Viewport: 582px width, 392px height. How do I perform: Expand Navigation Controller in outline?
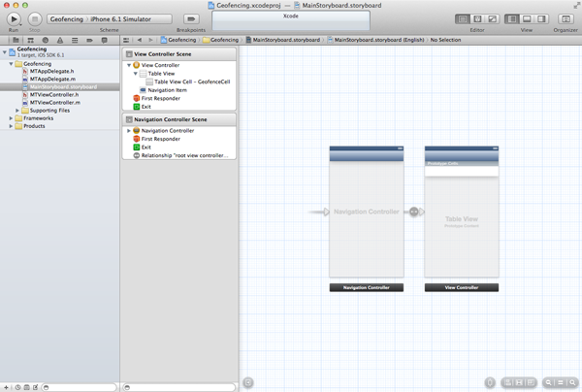129,131
